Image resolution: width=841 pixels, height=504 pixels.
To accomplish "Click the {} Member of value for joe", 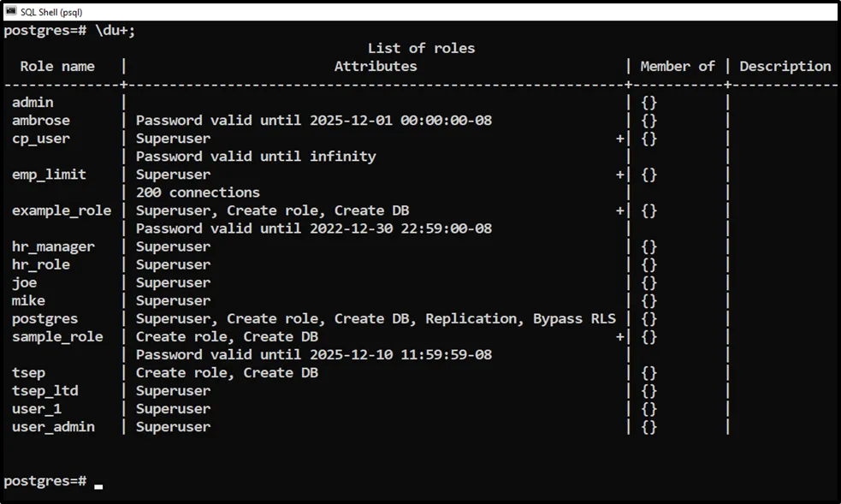I will tap(649, 282).
